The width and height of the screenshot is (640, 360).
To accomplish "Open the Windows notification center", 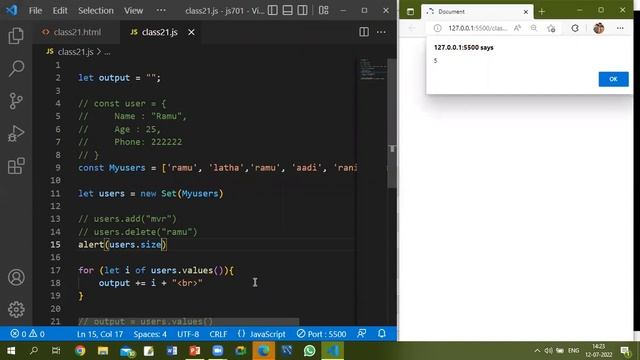I will [x=625, y=351].
